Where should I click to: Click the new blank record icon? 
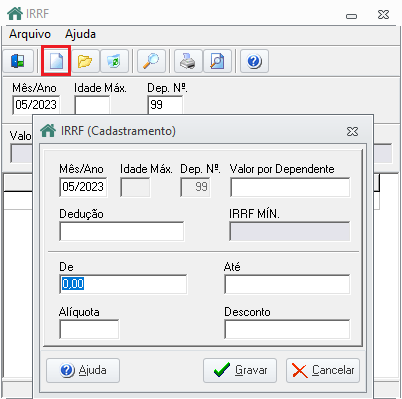(x=56, y=61)
